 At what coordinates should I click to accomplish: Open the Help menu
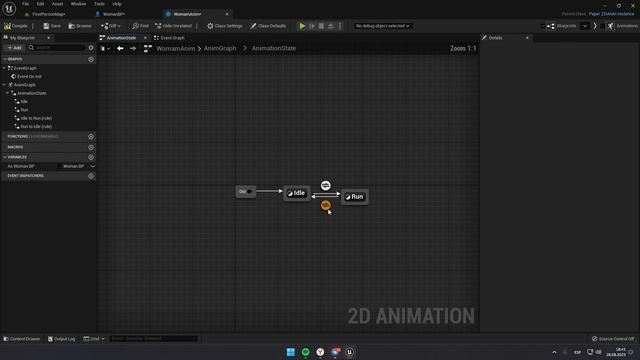pos(117,4)
